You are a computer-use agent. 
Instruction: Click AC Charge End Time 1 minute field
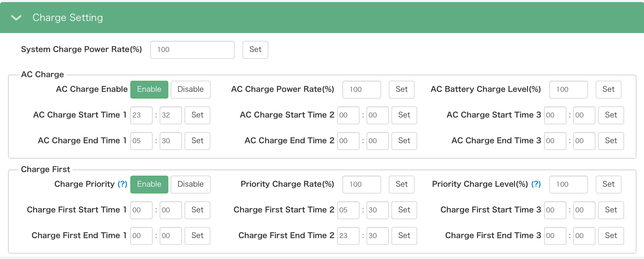(x=171, y=141)
